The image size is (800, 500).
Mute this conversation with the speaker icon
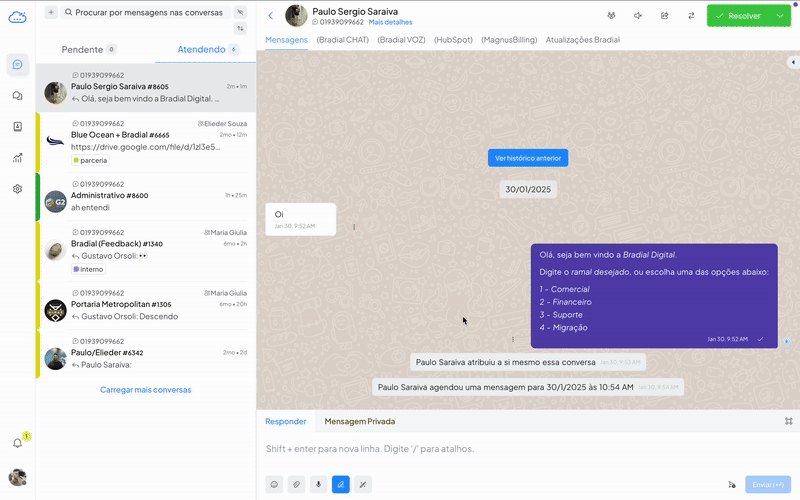[638, 16]
